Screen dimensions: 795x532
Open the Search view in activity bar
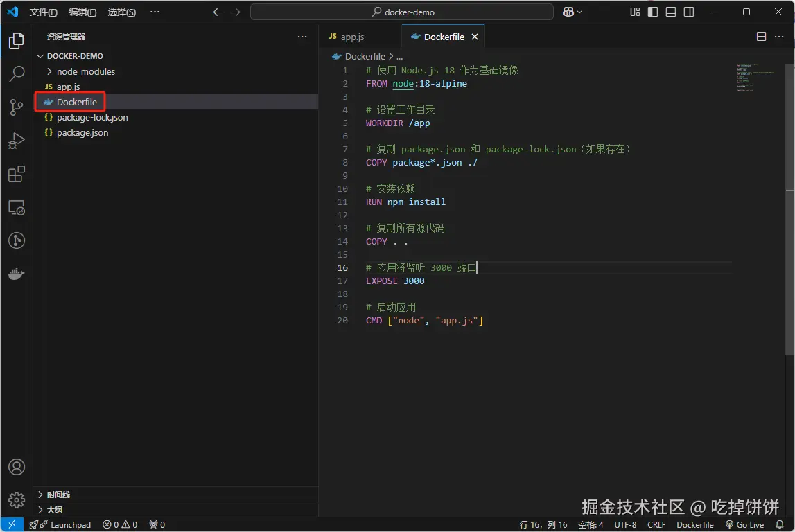click(17, 73)
